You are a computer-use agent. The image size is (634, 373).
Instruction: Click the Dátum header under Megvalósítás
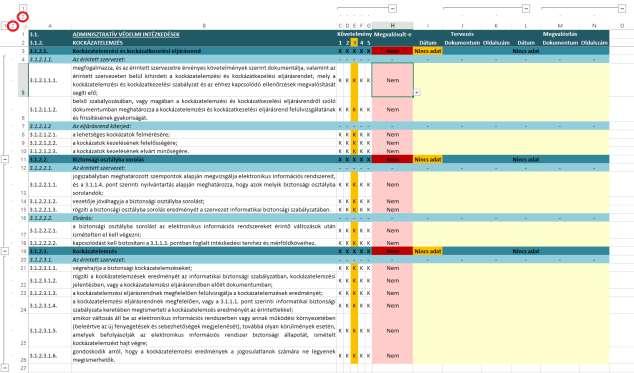pos(526,42)
